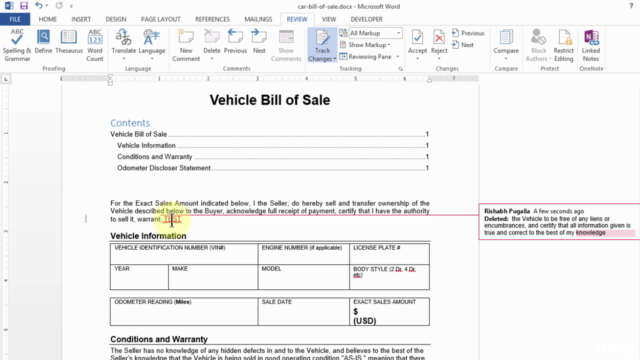Open the Compare documents tool
The width and height of the screenshot is (640, 360).
[506, 41]
